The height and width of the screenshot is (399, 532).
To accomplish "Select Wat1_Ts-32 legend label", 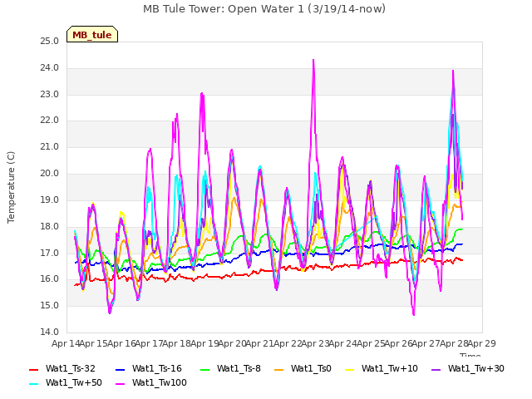I will [71, 369].
